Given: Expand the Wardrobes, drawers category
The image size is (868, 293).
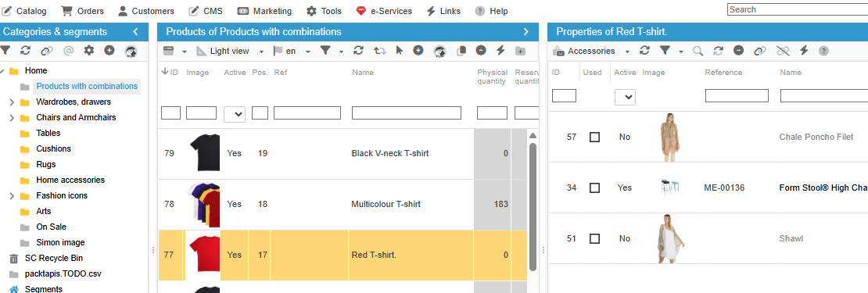Looking at the screenshot, I should [x=13, y=102].
